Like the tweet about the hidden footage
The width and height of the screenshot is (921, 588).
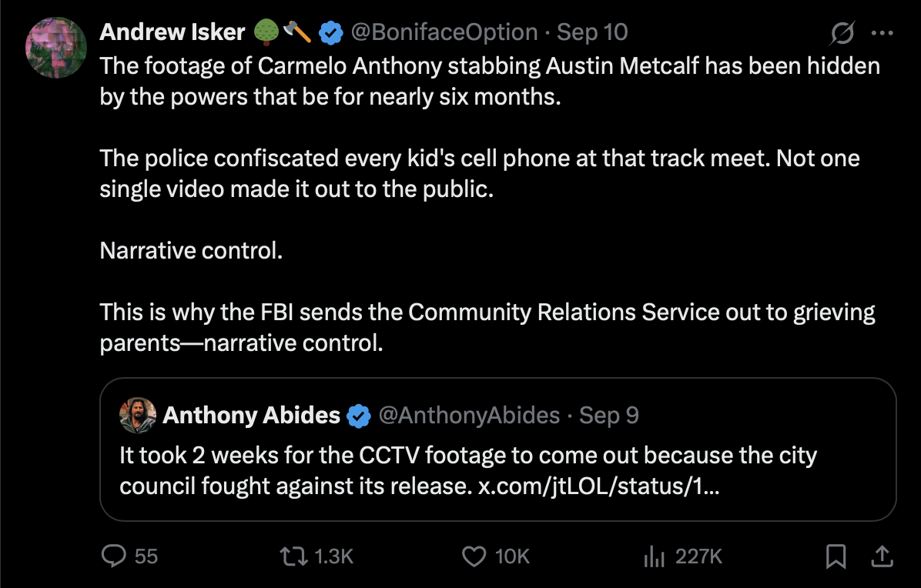click(x=474, y=556)
